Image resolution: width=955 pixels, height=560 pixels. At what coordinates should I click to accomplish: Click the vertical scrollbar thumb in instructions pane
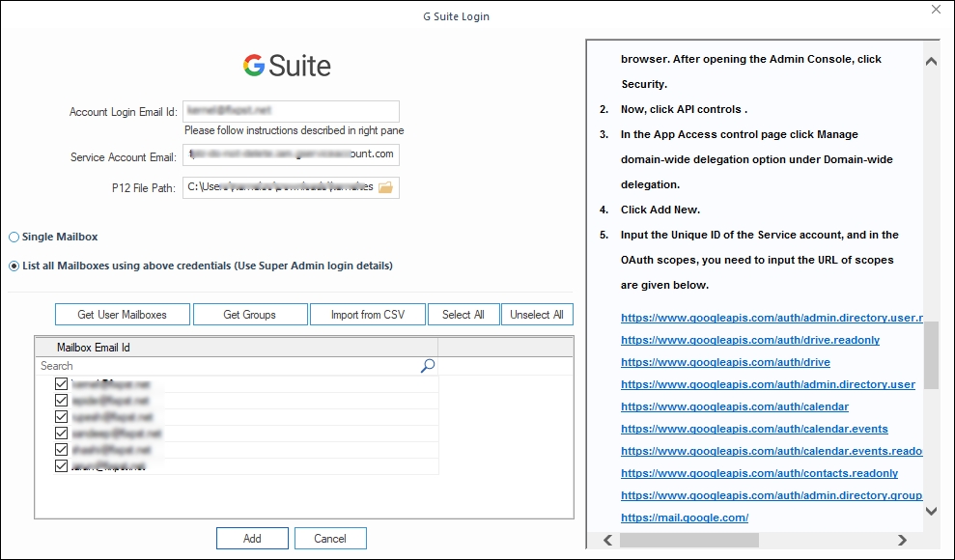[x=931, y=355]
